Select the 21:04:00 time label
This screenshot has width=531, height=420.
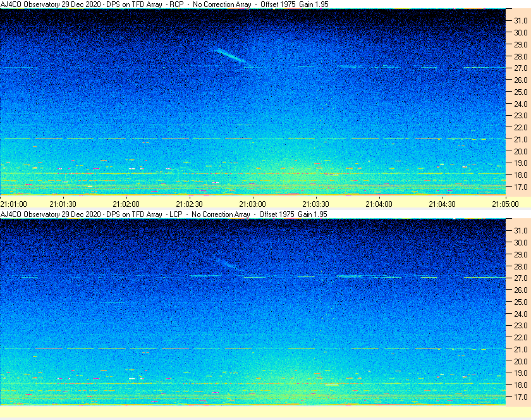(379, 204)
